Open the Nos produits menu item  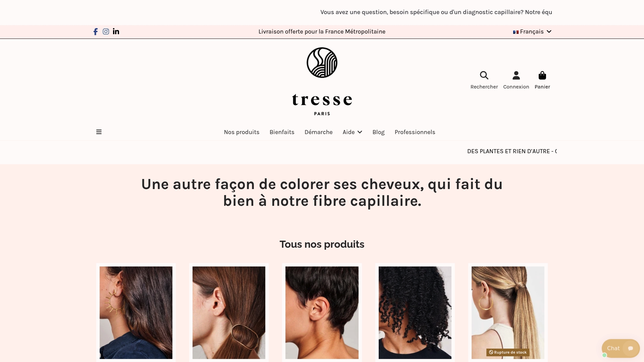click(x=241, y=132)
